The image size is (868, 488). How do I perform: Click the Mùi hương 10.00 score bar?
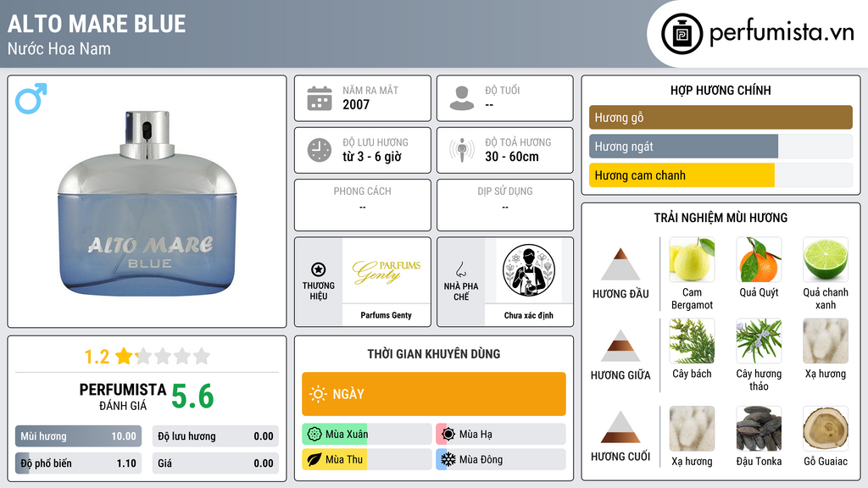click(x=78, y=436)
